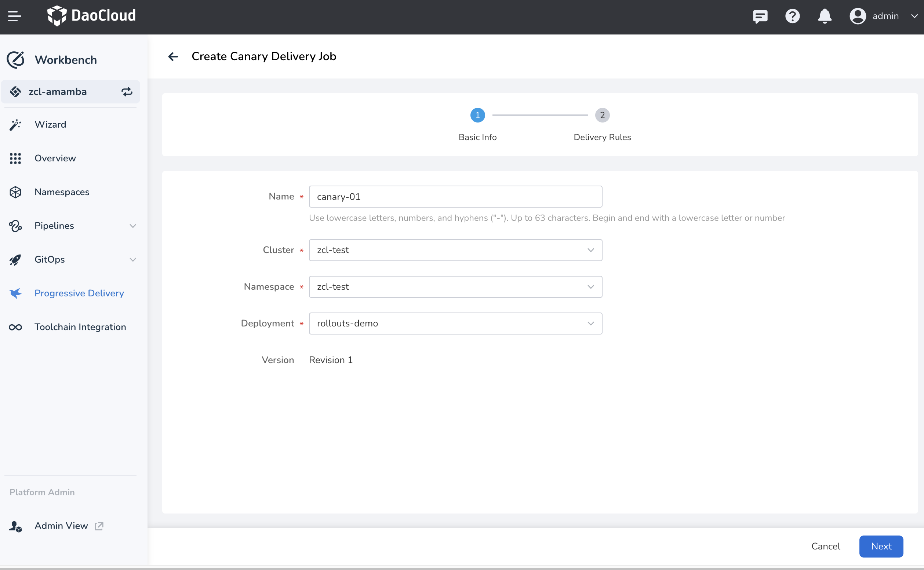Expand the Pipelines menu

(x=133, y=226)
